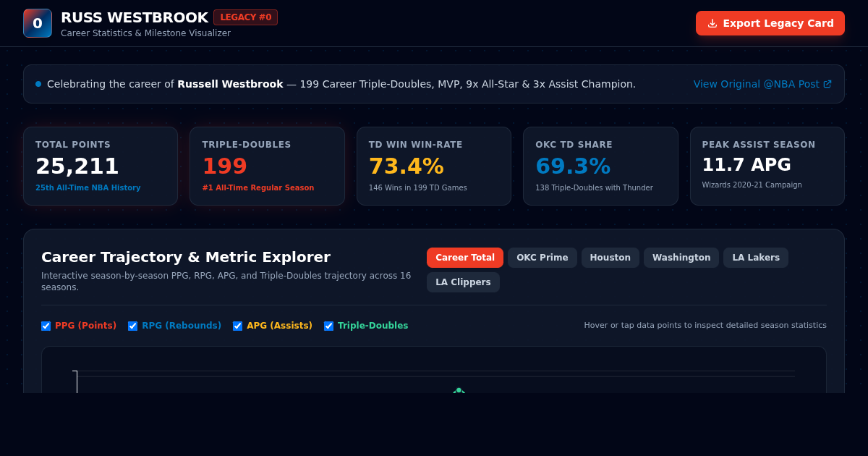
Task: Toggle the Triple-Doubles series checkbox
Action: click(329, 326)
